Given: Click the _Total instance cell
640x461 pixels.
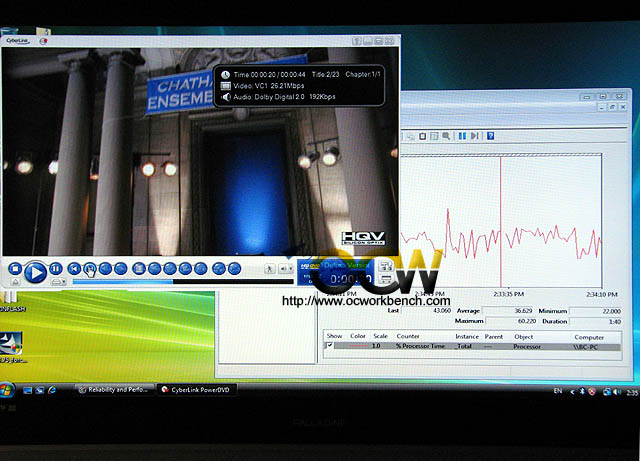Looking at the screenshot, I should tap(464, 346).
